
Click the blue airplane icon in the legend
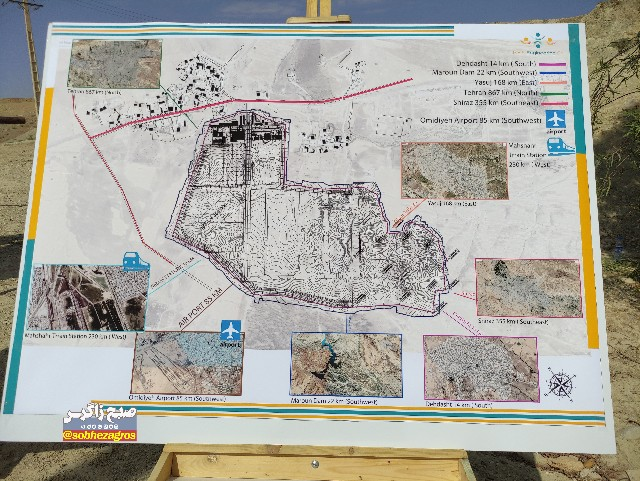[x=556, y=119]
